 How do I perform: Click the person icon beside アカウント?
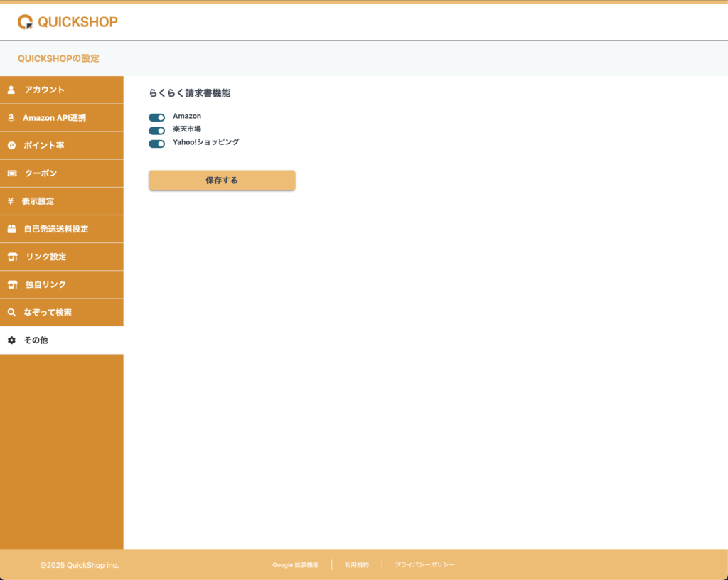[x=11, y=90]
